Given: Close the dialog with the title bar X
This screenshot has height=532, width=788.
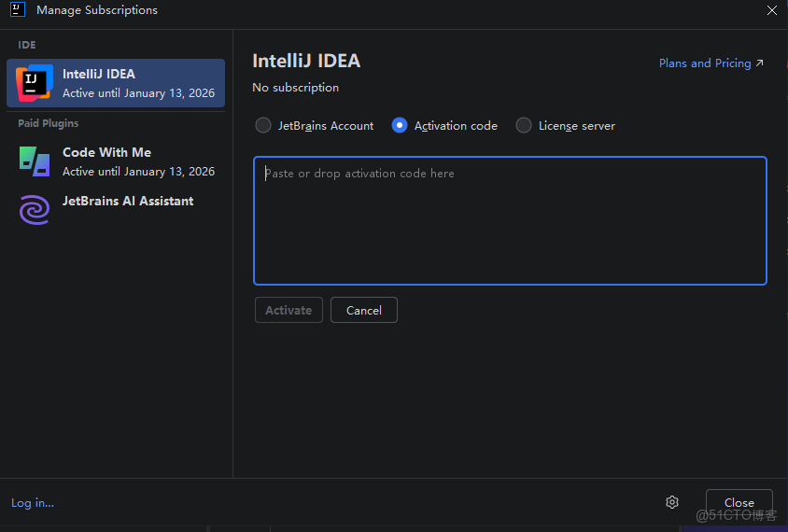Looking at the screenshot, I should click(x=772, y=10).
